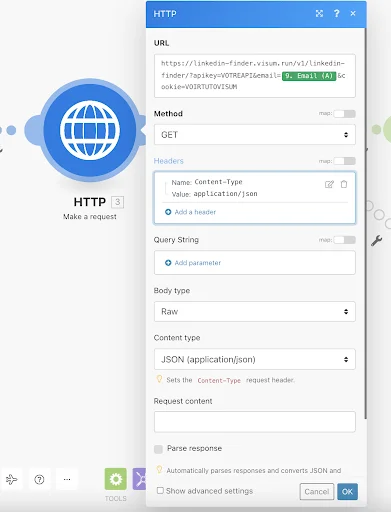Screen dimensions: 391x512
Task: Close the HTTP settings dialog
Action: point(353,14)
